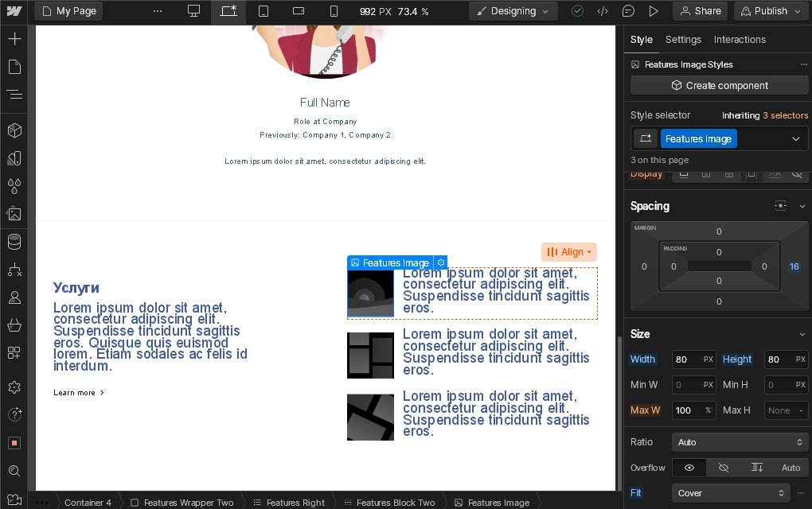Open the CMS database panel
This screenshot has height=509, width=812.
point(14,242)
